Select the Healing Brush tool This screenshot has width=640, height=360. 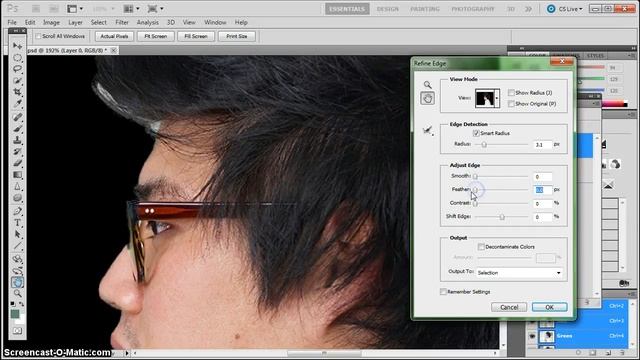click(17, 117)
